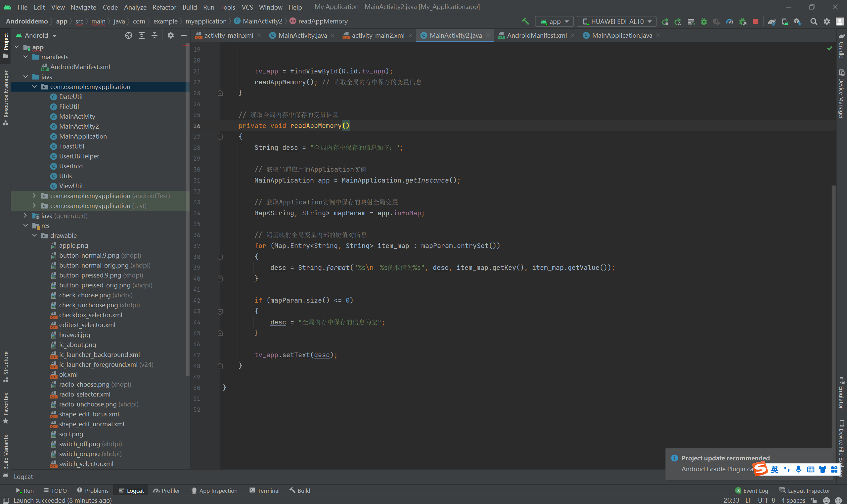847x504 pixels.
Task: Click the Debug app bug icon
Action: [x=704, y=21]
